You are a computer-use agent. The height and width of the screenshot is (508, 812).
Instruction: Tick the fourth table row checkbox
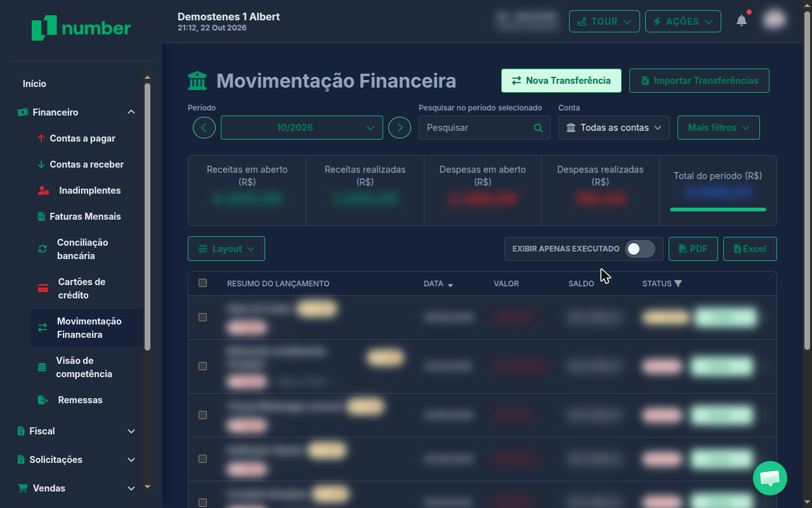(202, 458)
